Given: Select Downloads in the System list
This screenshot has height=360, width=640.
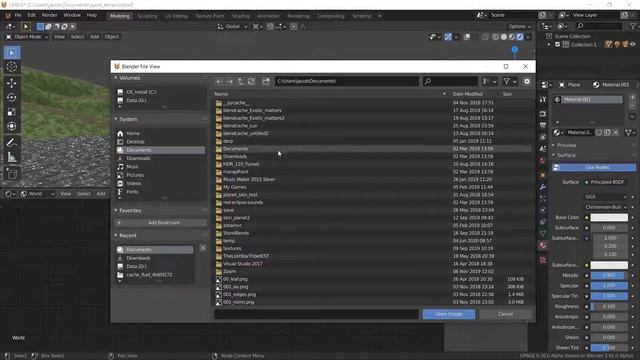Looking at the screenshot, I should click(x=161, y=158).
